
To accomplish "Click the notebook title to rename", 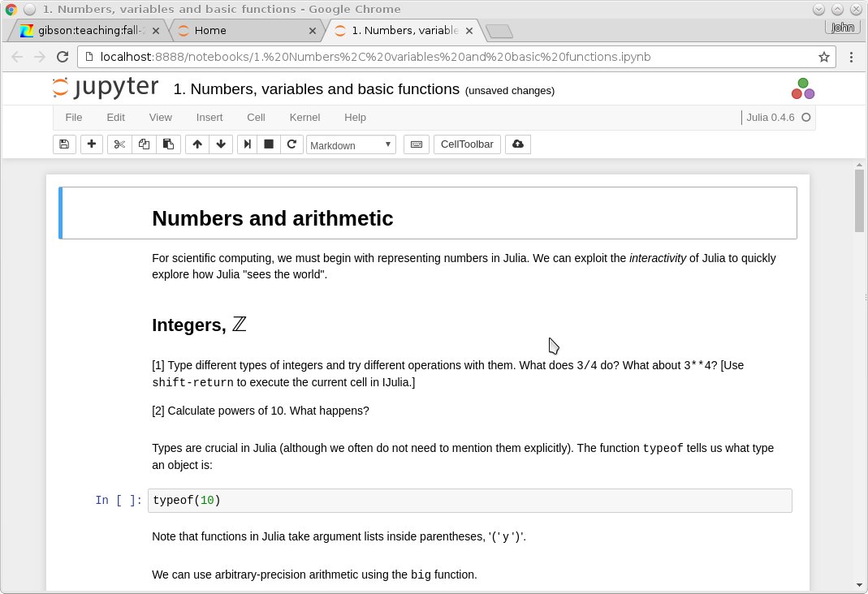I will coord(316,89).
